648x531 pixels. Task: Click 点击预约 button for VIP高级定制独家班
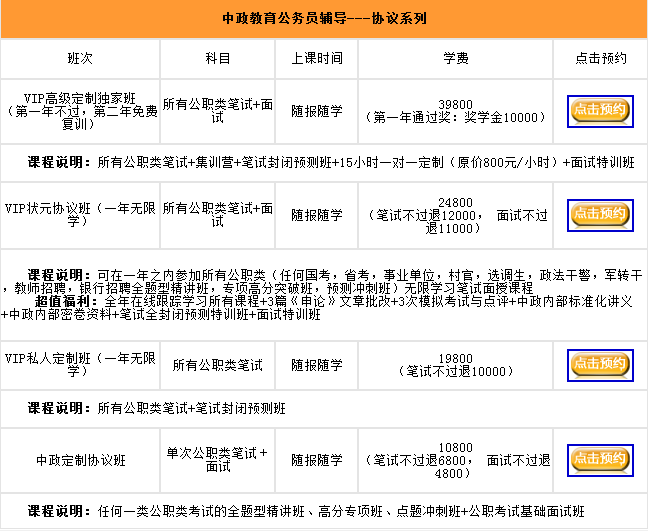click(600, 111)
